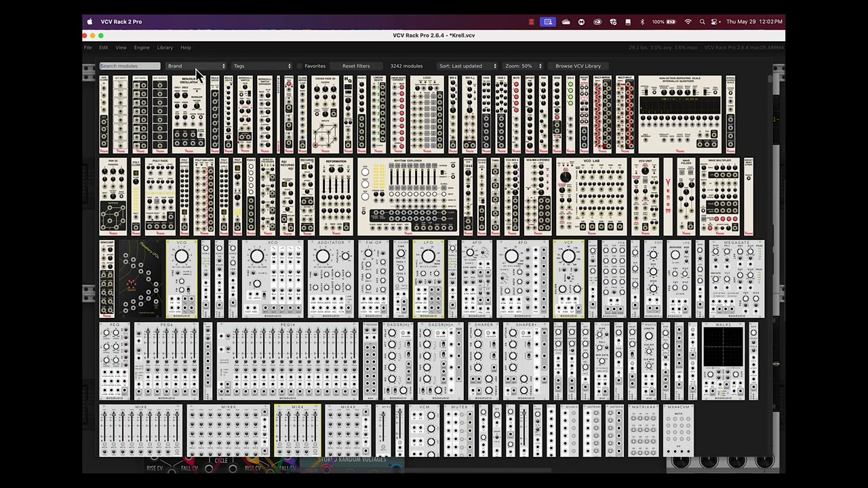The width and height of the screenshot is (868, 488).
Task: Select the Bogaudio VCO module
Action: click(181, 279)
